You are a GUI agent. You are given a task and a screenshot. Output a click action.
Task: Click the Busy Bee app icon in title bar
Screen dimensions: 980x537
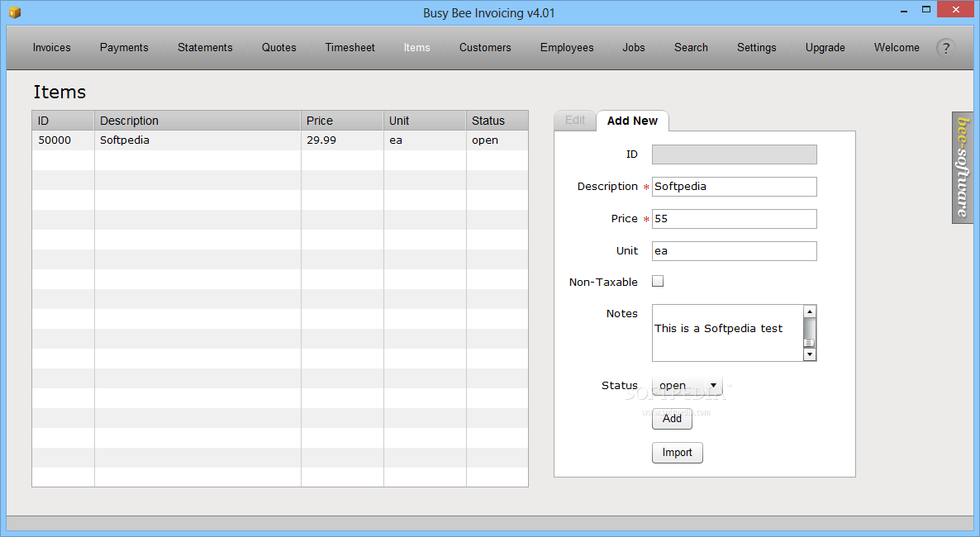pos(15,12)
